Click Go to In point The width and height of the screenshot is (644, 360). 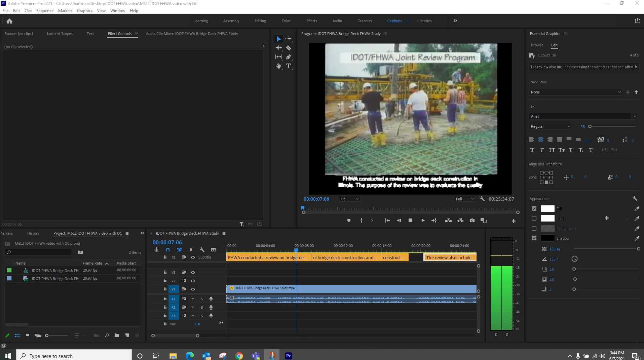pyautogui.click(x=387, y=221)
